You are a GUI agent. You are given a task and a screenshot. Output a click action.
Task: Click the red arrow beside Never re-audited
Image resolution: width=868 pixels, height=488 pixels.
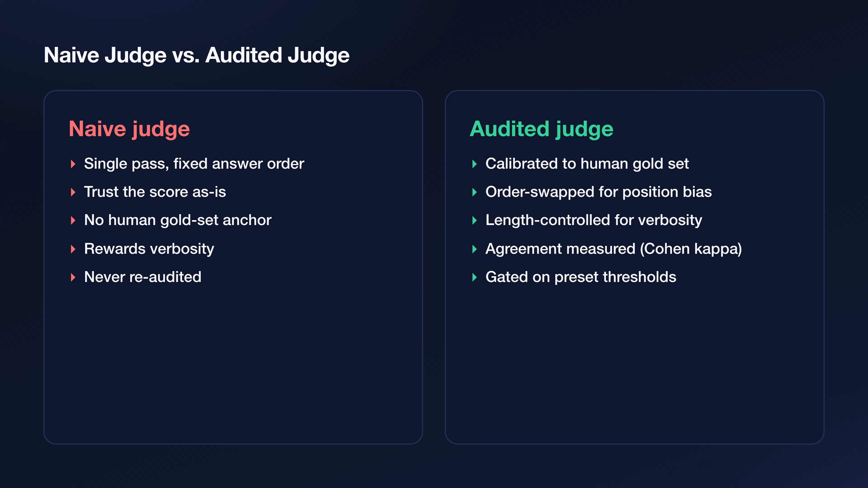(x=73, y=277)
